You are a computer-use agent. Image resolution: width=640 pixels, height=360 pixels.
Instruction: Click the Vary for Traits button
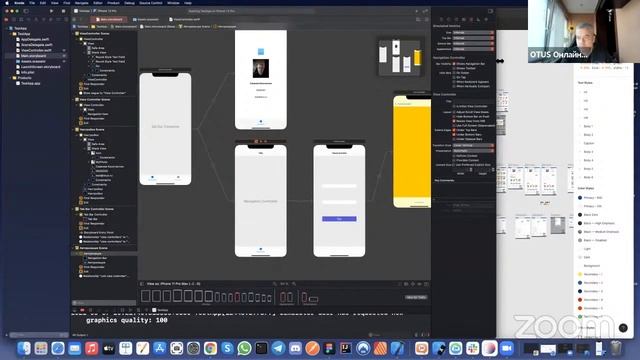pos(416,297)
